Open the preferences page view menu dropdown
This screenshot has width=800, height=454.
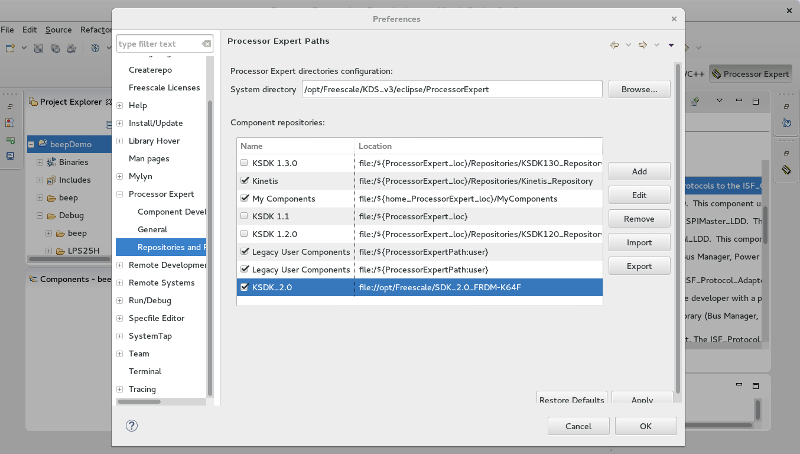671,45
